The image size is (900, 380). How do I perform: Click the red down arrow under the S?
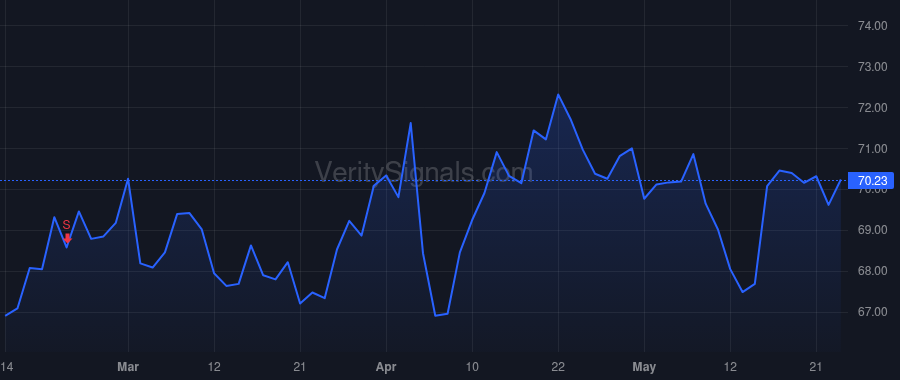pos(67,238)
